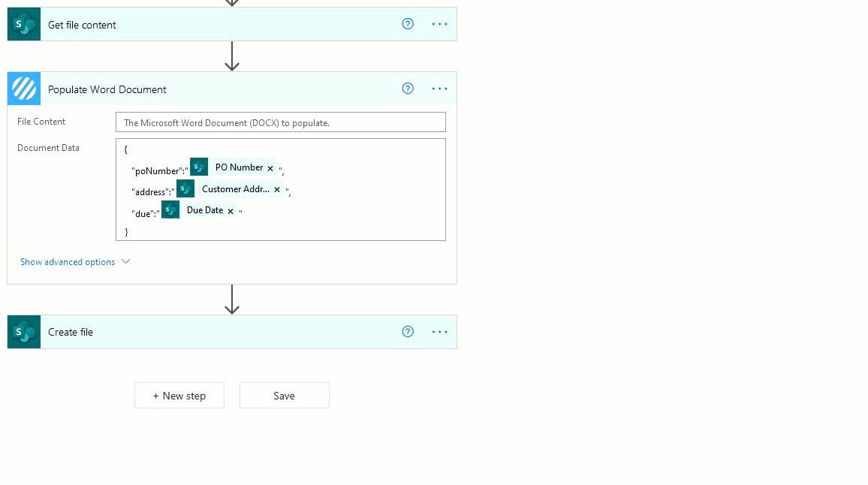Click the "address": key text
Screen dimensions: 868x485
click(x=152, y=192)
